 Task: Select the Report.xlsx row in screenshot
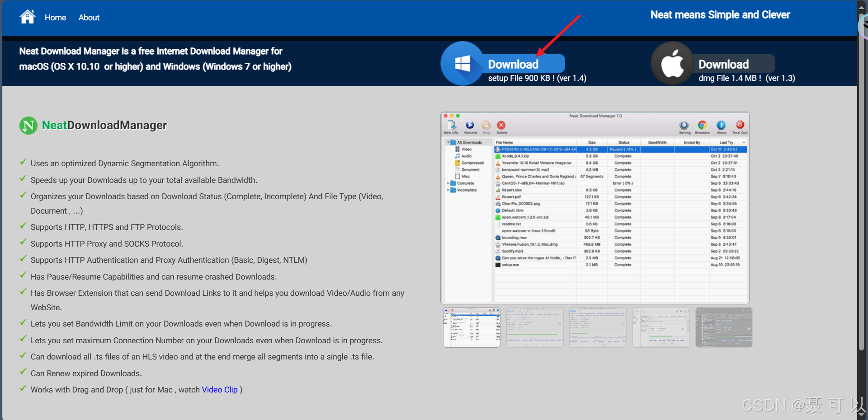point(620,190)
